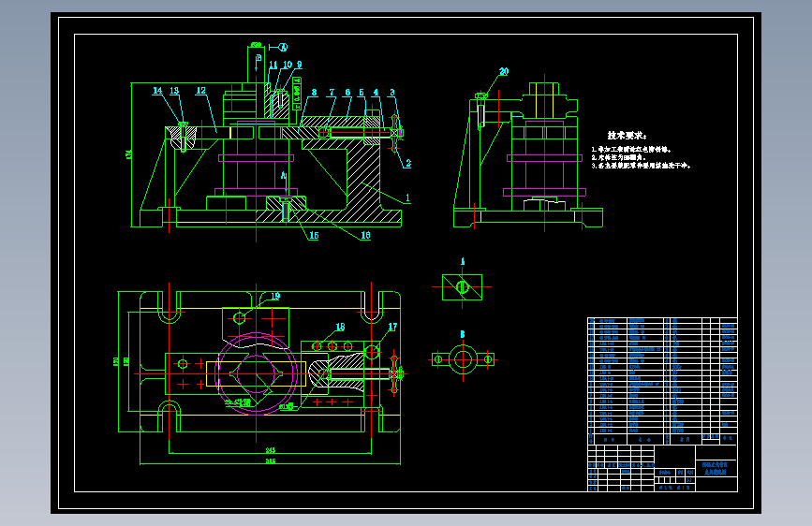Click part number label 4

376,92
